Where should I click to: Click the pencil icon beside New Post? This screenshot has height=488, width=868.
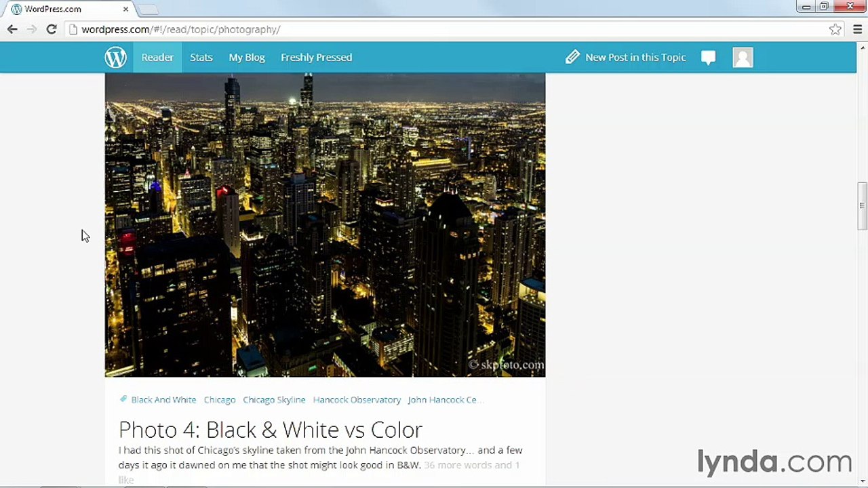point(572,57)
